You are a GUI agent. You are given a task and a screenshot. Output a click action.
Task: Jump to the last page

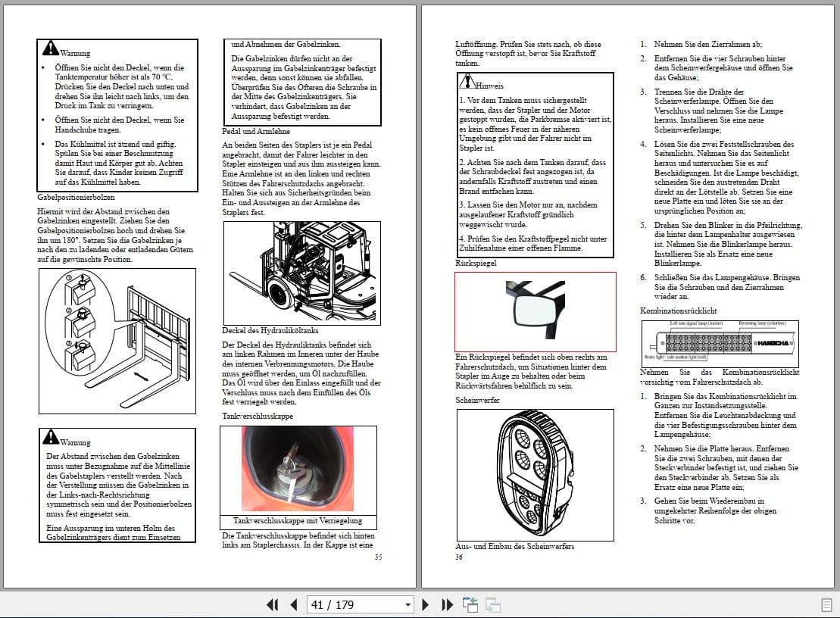[x=447, y=604]
